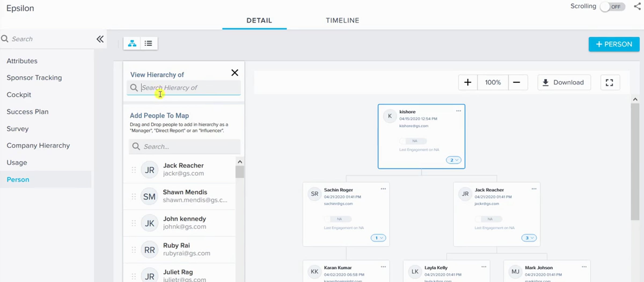
Task: Click the Epsilon company title
Action: [20, 8]
